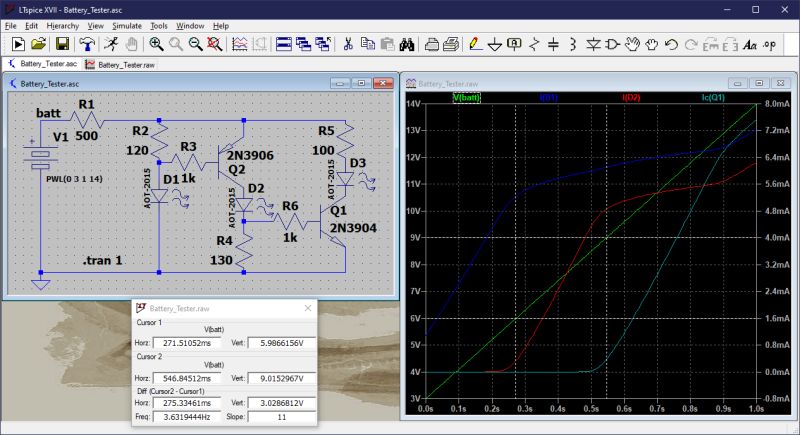Click the Undo arrow icon

click(x=671, y=44)
